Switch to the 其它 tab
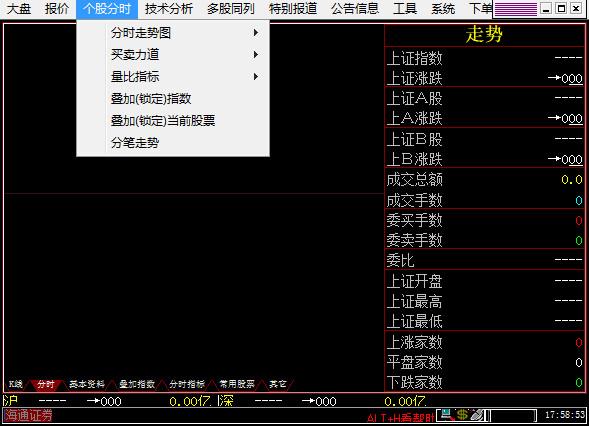Screen dimensions: 589x426 [278, 384]
